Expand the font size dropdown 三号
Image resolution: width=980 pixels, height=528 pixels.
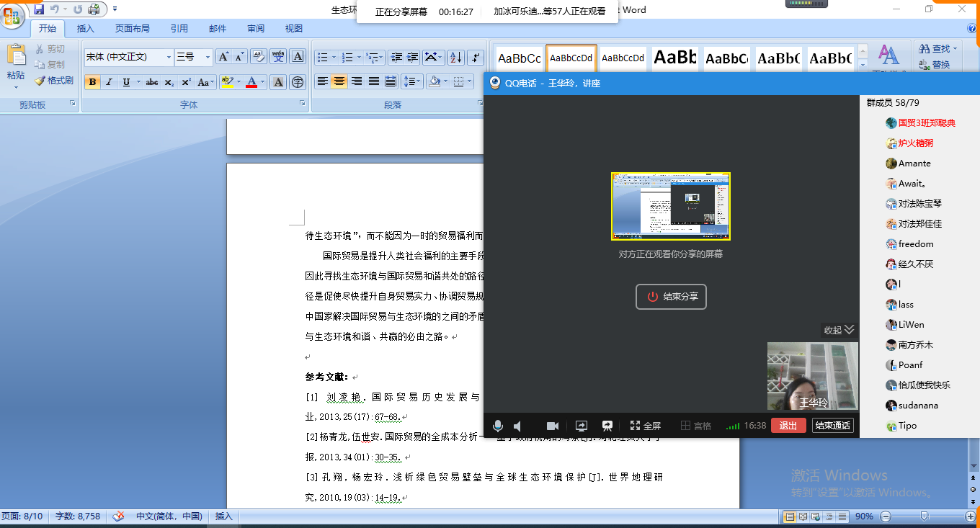208,57
